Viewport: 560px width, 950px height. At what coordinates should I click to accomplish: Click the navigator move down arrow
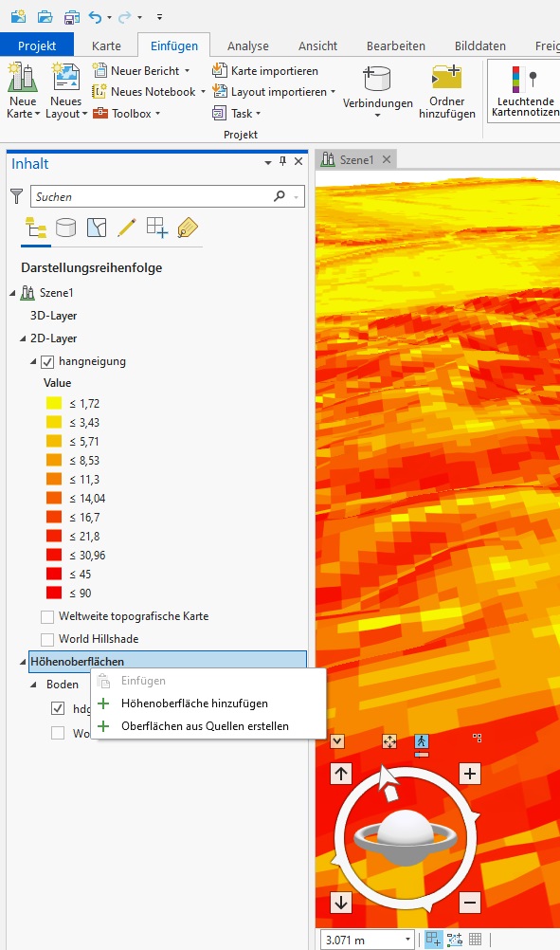click(341, 903)
